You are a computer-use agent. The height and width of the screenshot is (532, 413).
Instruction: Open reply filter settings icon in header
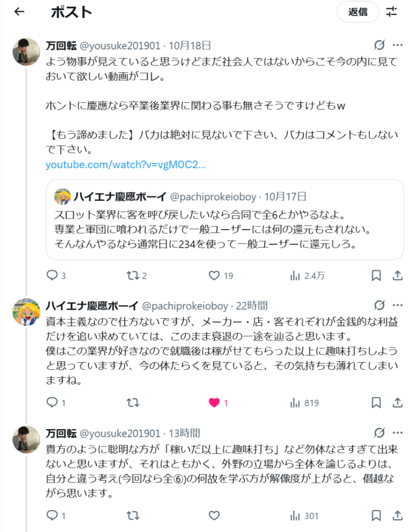coord(392,12)
